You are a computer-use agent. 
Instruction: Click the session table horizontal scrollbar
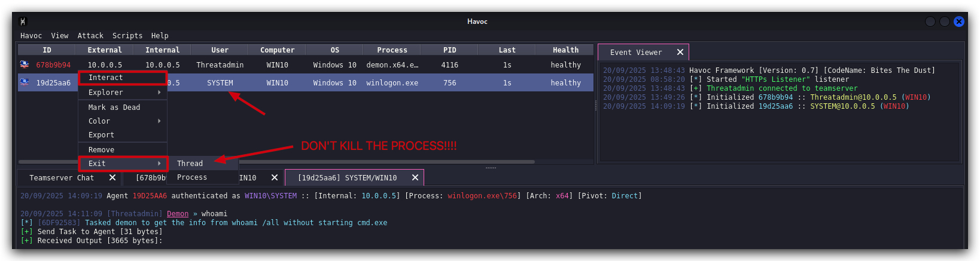pyautogui.click(x=276, y=162)
